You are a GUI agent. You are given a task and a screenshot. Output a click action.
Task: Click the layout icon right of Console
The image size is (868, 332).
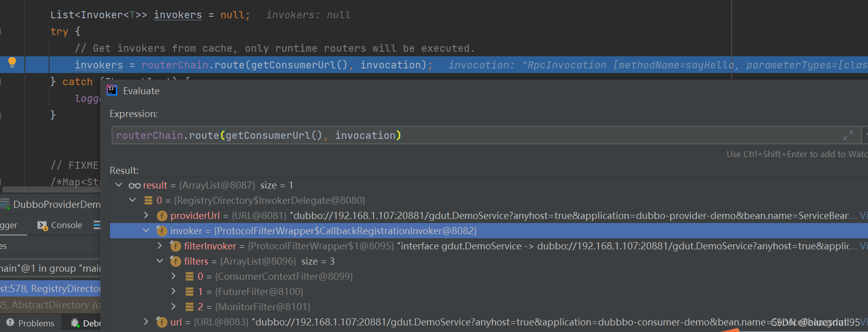[97, 225]
